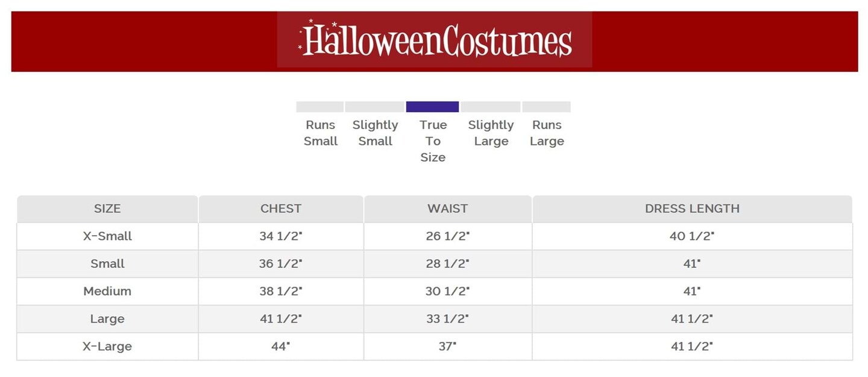The image size is (868, 377).
Task: Click the gray bar above Slightly Large
Action: click(491, 107)
